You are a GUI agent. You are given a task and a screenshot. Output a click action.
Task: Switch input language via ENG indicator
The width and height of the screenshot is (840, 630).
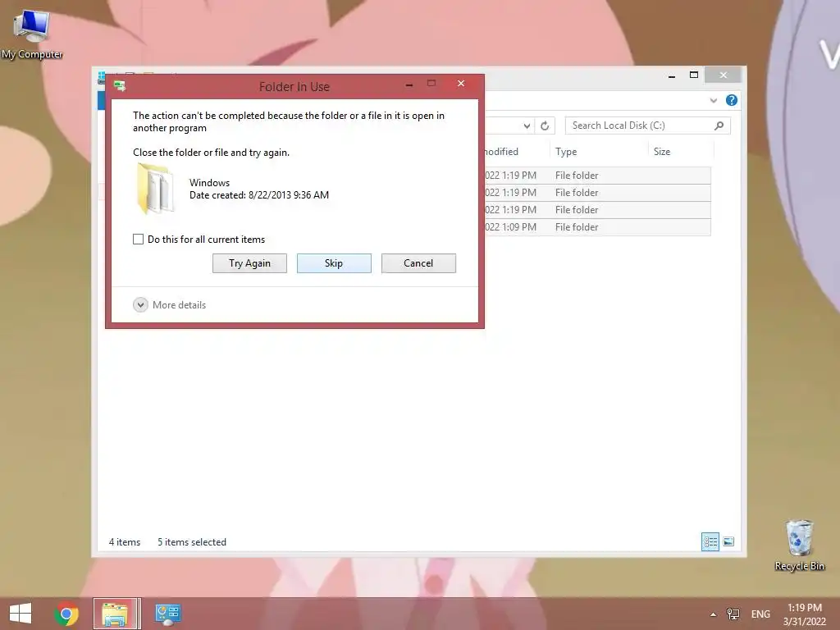pyautogui.click(x=760, y=614)
